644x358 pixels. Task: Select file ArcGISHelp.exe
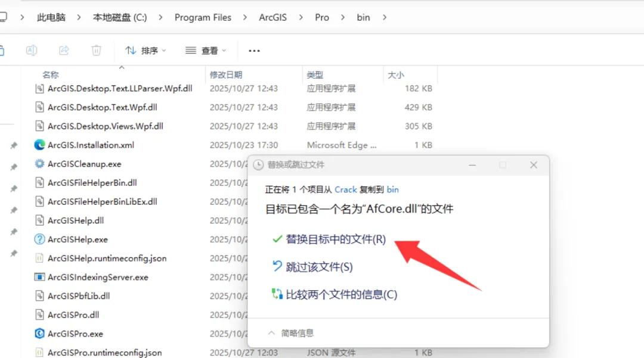click(x=78, y=239)
